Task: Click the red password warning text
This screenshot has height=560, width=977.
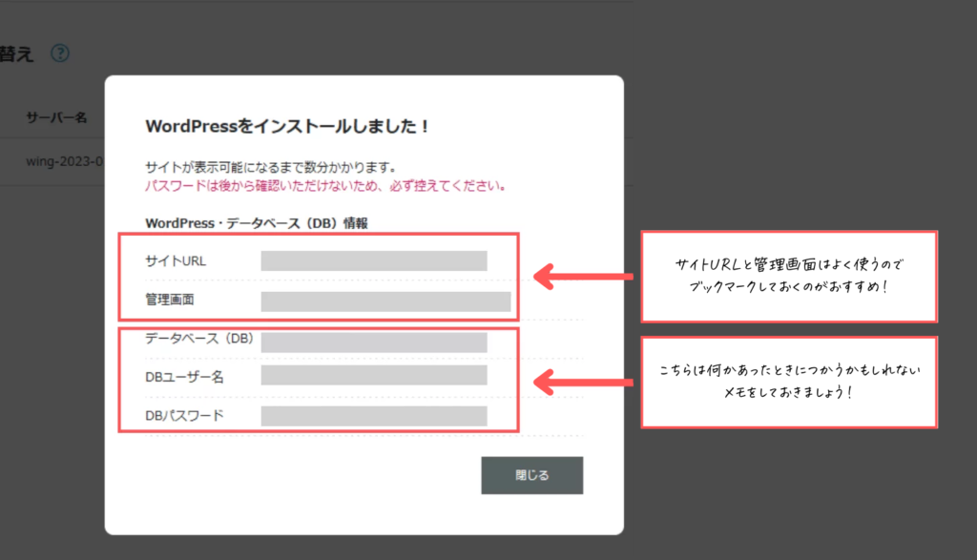Action: (325, 186)
